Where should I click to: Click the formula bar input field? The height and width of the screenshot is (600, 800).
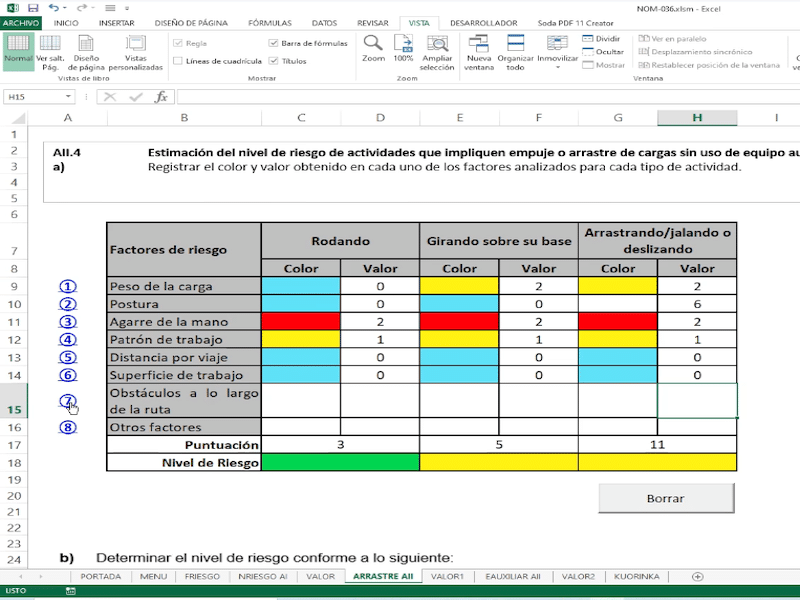(x=487, y=97)
